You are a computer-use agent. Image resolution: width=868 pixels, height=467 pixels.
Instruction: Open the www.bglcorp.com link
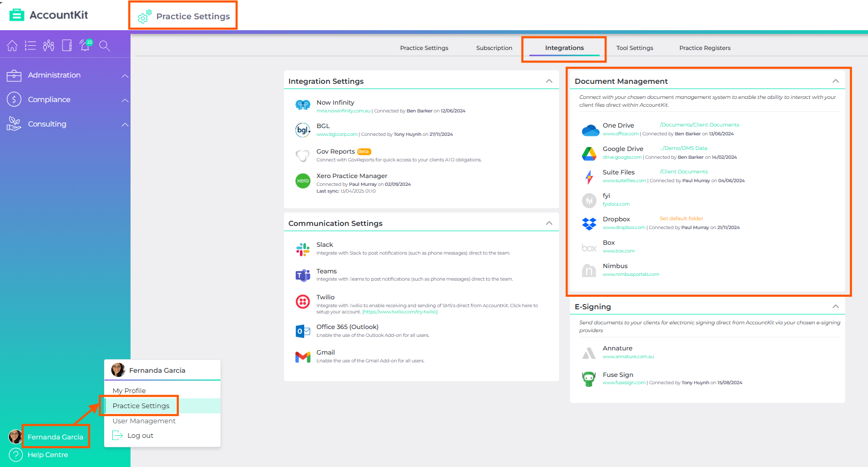tap(337, 134)
